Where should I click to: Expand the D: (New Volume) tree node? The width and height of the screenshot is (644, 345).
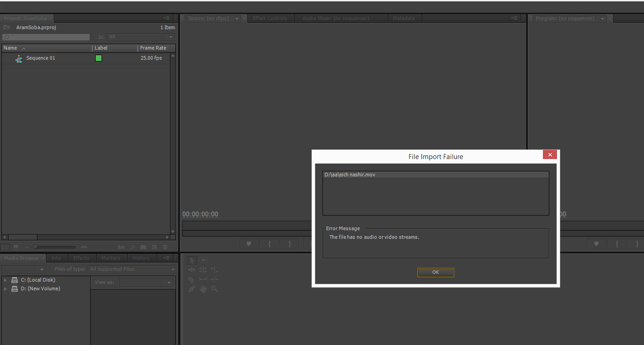[x=5, y=288]
